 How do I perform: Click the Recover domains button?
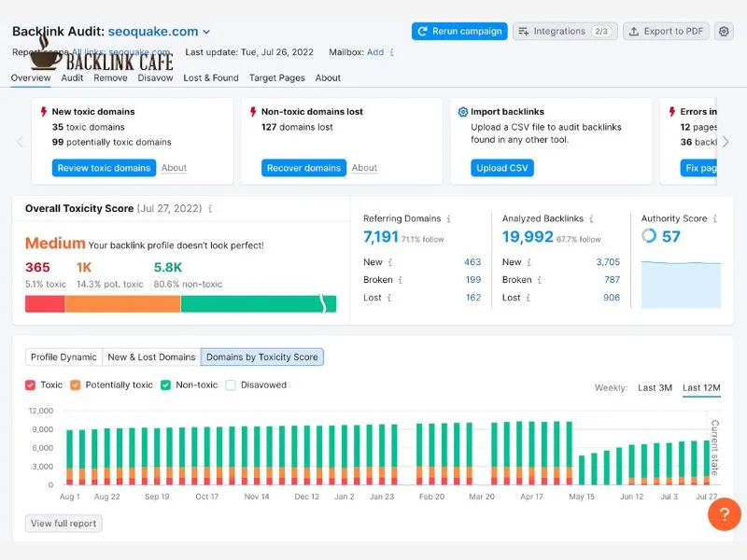[x=304, y=168]
